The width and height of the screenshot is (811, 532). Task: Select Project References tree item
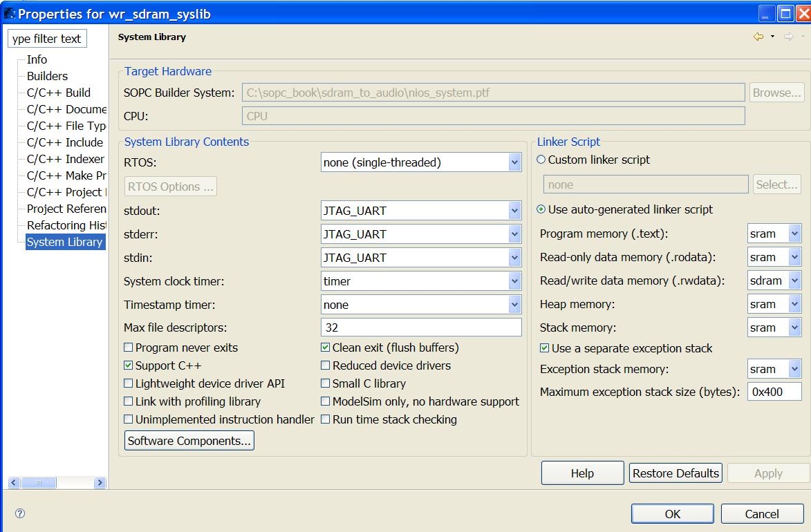click(x=66, y=209)
